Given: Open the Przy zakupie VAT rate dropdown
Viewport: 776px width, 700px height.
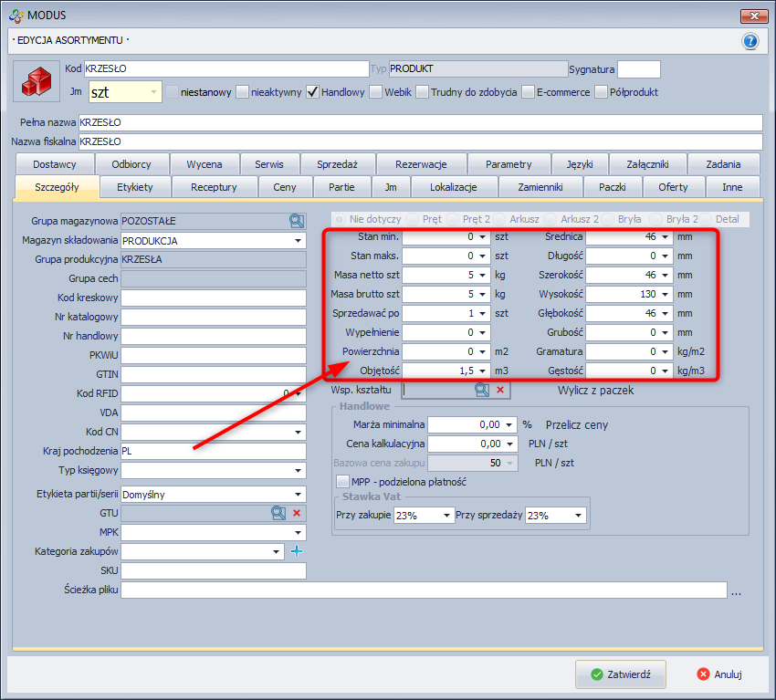Looking at the screenshot, I should [x=446, y=516].
